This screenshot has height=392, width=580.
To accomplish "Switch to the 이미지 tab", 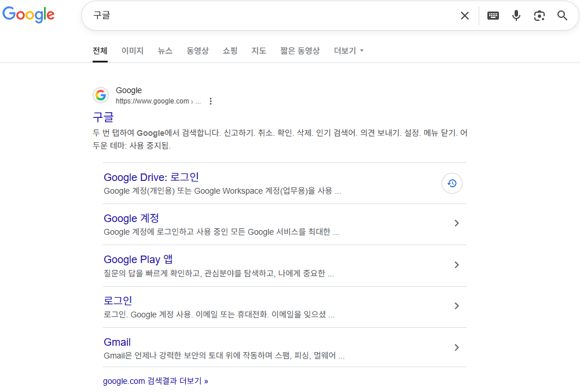I will pyautogui.click(x=133, y=51).
